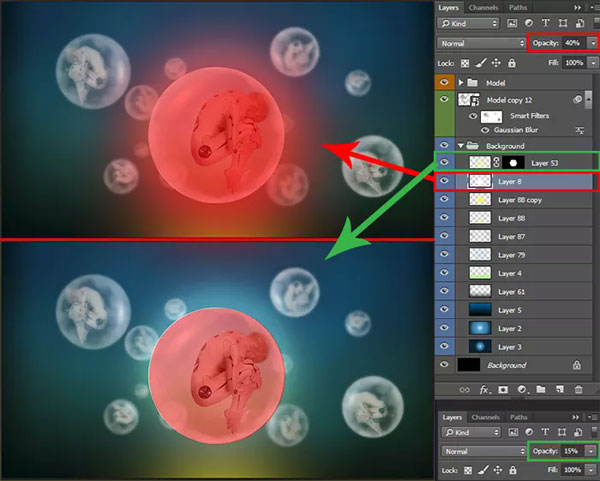Image resolution: width=600 pixels, height=481 pixels.
Task: Toggle visibility of Layer 53
Action: click(444, 162)
